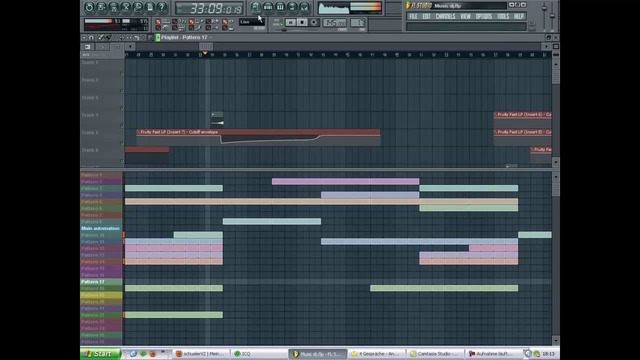The height and width of the screenshot is (360, 640).
Task: Toggle Track 6 mute dot
Action: click(x=122, y=161)
